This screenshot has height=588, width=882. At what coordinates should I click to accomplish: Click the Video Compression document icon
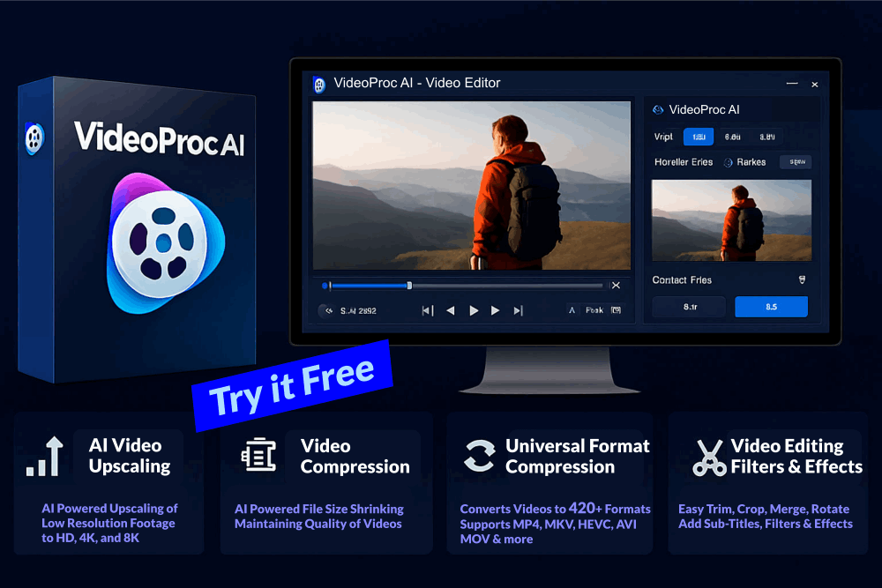[x=258, y=454]
